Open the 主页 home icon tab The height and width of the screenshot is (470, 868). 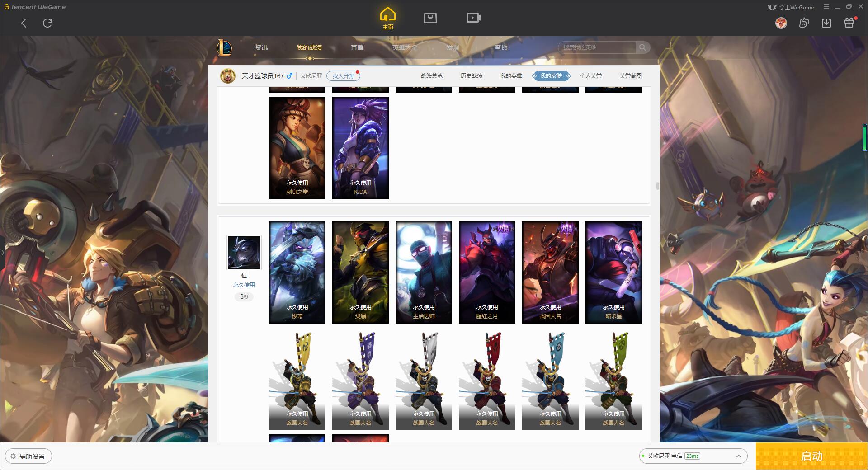pyautogui.click(x=388, y=19)
